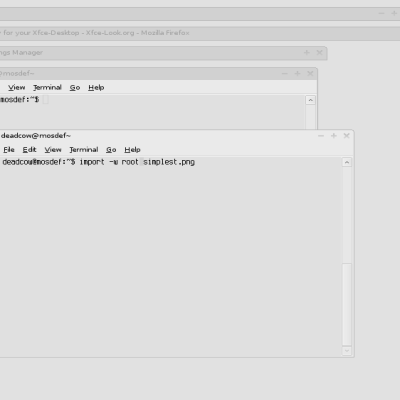The height and width of the screenshot is (400, 400).
Task: Minimize the topmost background window
Action: click(x=382, y=13)
